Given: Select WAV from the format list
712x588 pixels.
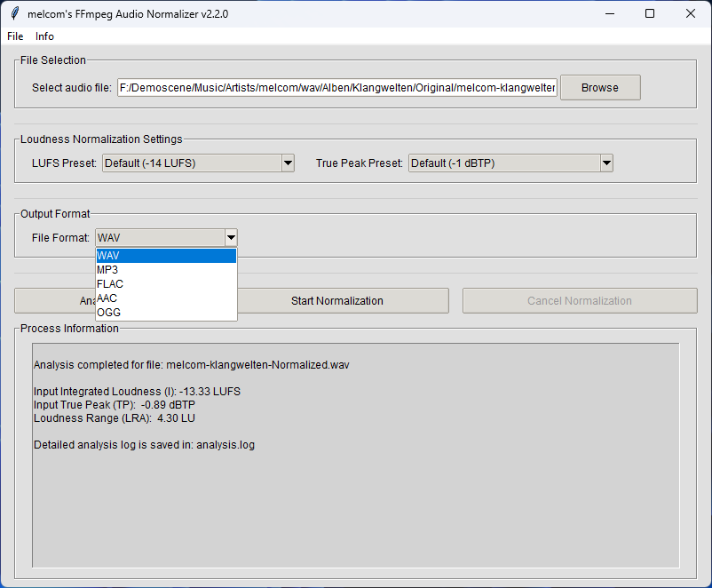Looking at the screenshot, I should click(165, 256).
